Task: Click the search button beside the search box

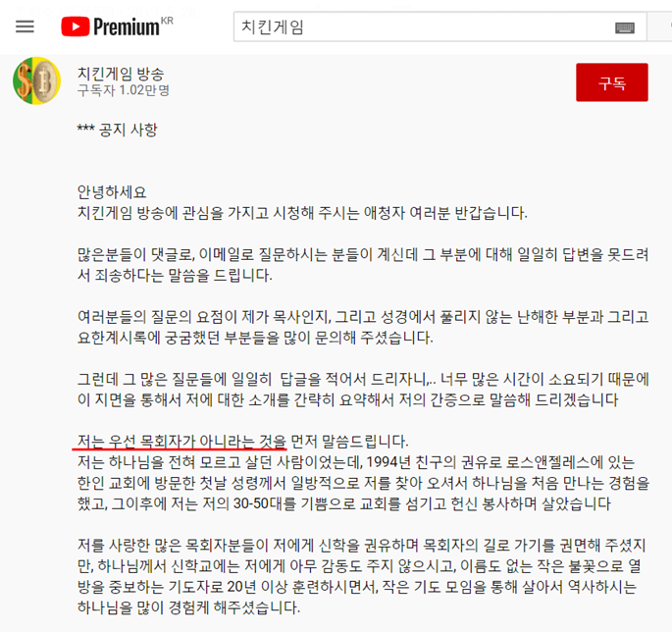Action: [660, 26]
